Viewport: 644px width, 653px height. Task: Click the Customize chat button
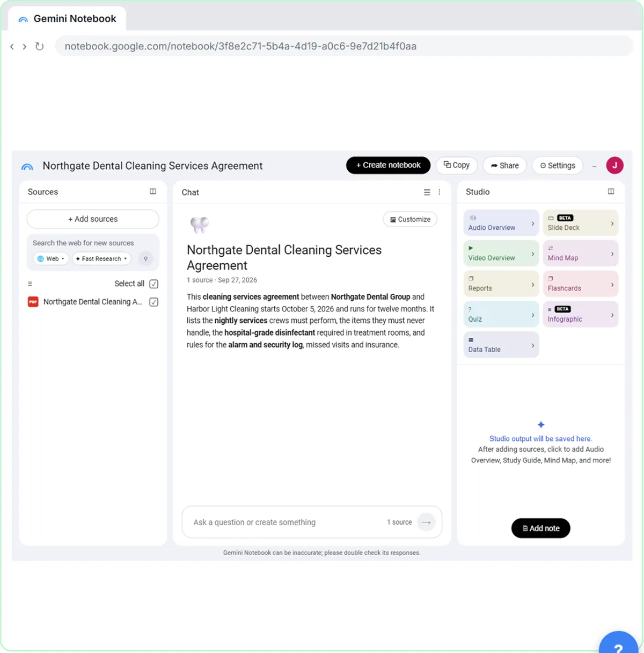coord(410,219)
